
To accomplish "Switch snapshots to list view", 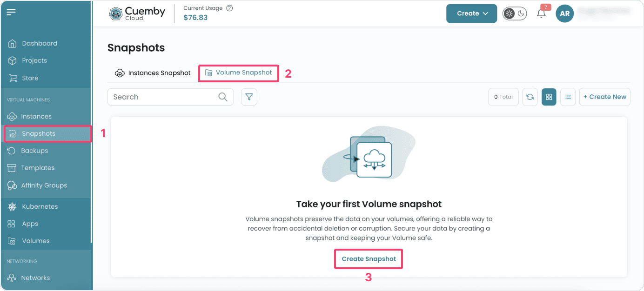I will 568,97.
